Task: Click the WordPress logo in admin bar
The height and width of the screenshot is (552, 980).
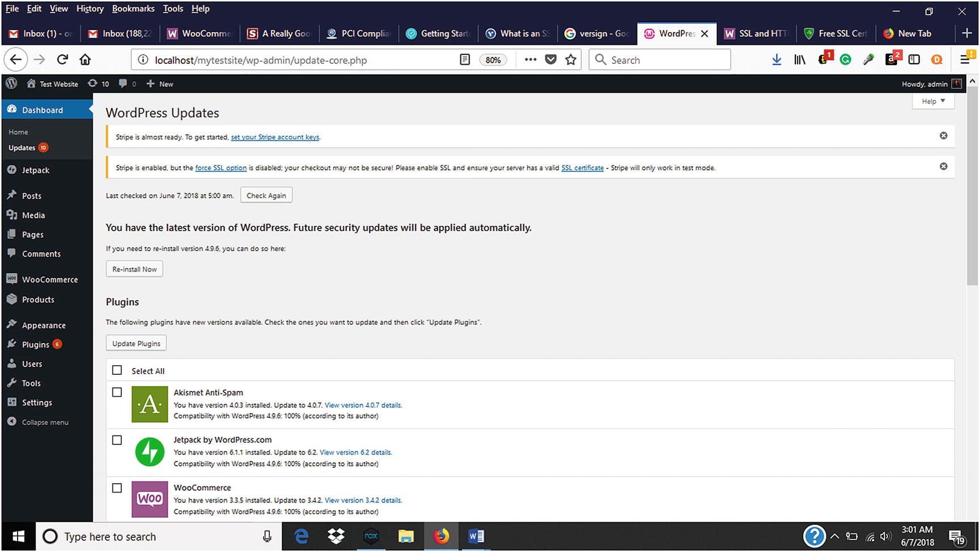Action: (11, 83)
